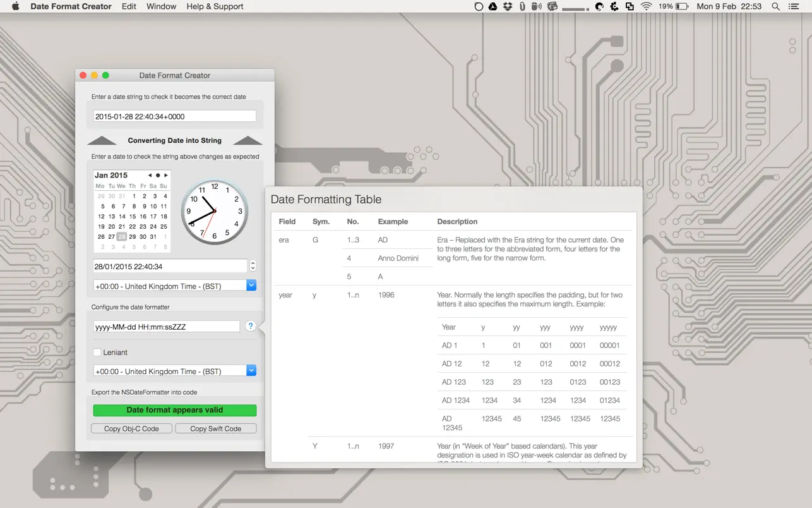Increment the date using the stepper up arrow
This screenshot has width=812, height=508.
252,263
